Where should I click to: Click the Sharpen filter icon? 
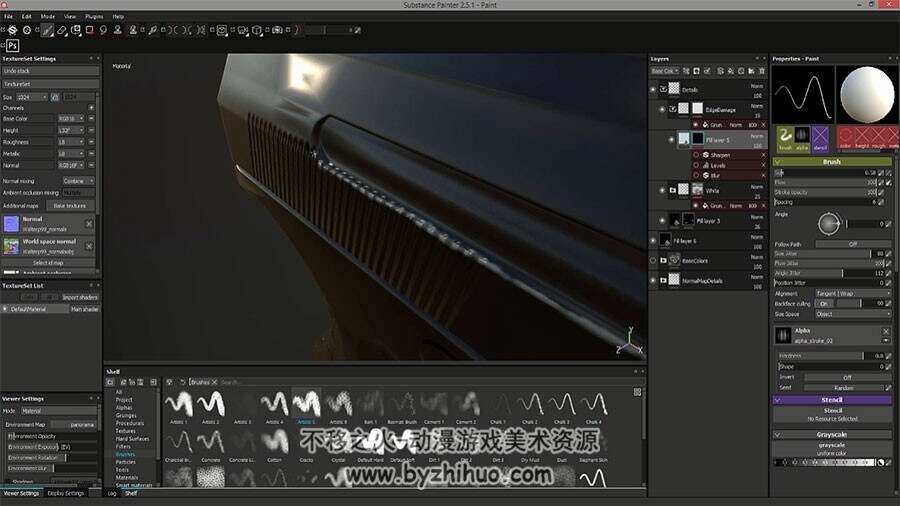(x=706, y=155)
